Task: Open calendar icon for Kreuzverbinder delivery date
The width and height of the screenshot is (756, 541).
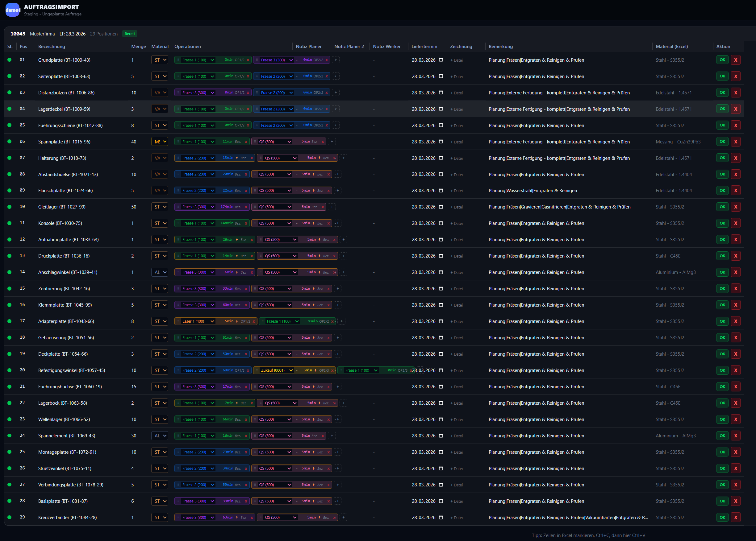Action: 441,517
